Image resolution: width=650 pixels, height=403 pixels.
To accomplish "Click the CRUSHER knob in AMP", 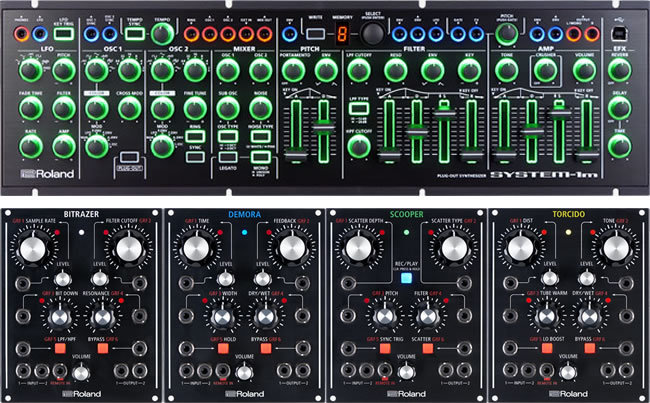I will pos(546,70).
